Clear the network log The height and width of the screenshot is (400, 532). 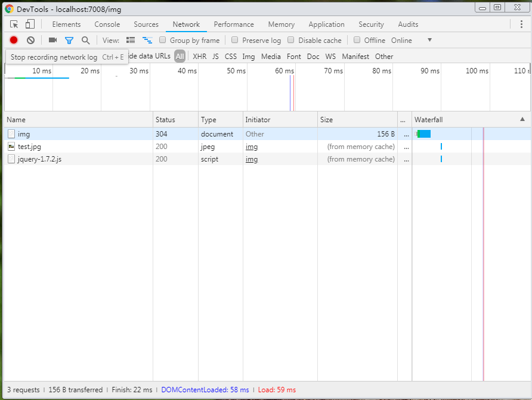point(30,41)
